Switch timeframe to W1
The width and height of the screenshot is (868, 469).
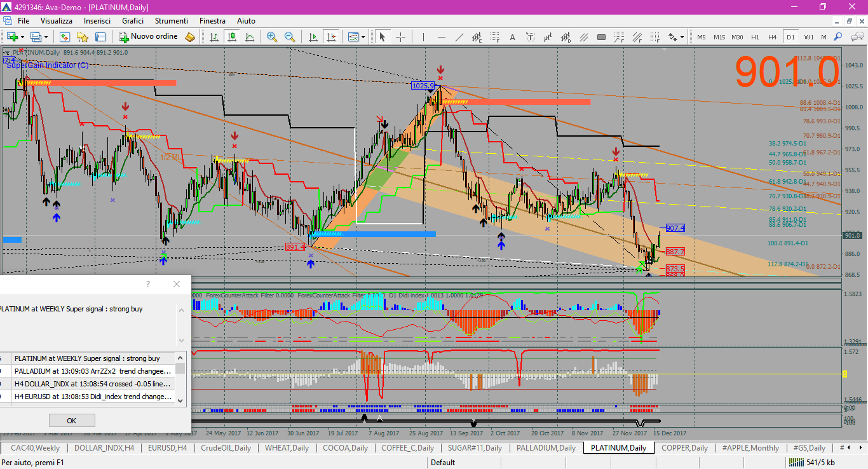click(x=808, y=37)
